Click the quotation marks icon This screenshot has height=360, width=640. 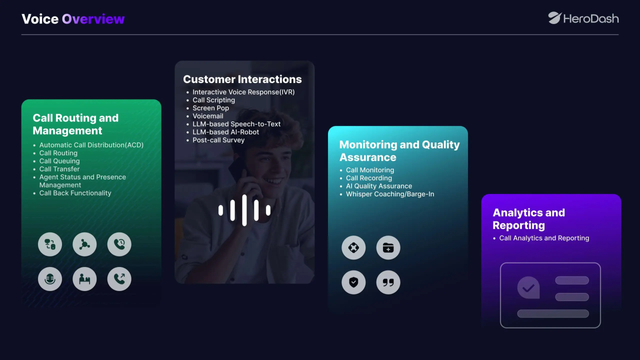click(x=388, y=282)
